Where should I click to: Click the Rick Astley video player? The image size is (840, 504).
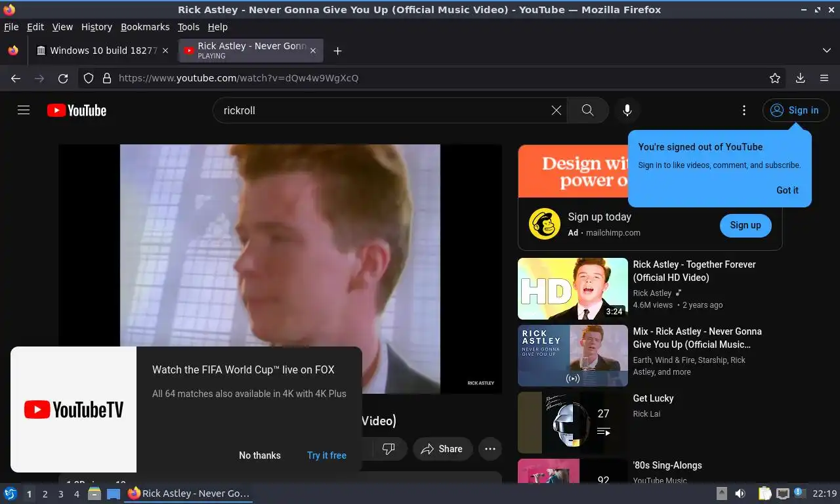pos(280,269)
